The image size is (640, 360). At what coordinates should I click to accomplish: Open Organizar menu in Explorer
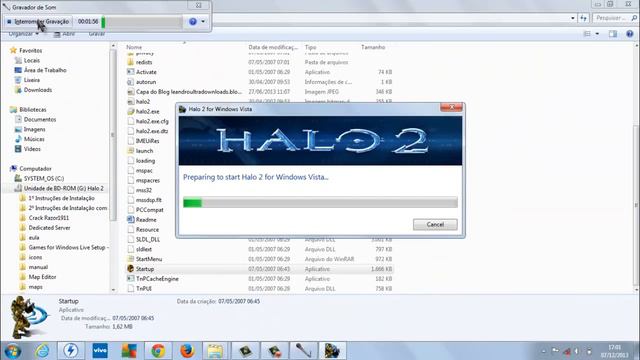point(24,34)
